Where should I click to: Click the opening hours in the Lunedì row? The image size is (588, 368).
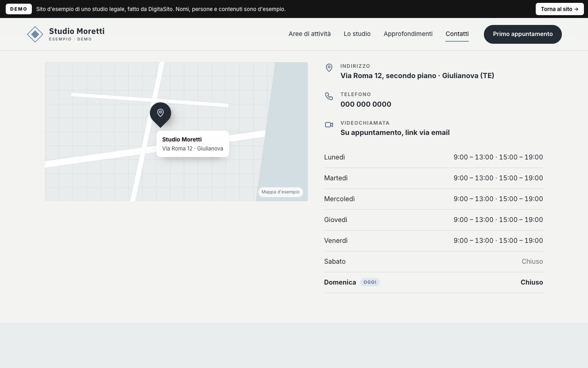(498, 157)
